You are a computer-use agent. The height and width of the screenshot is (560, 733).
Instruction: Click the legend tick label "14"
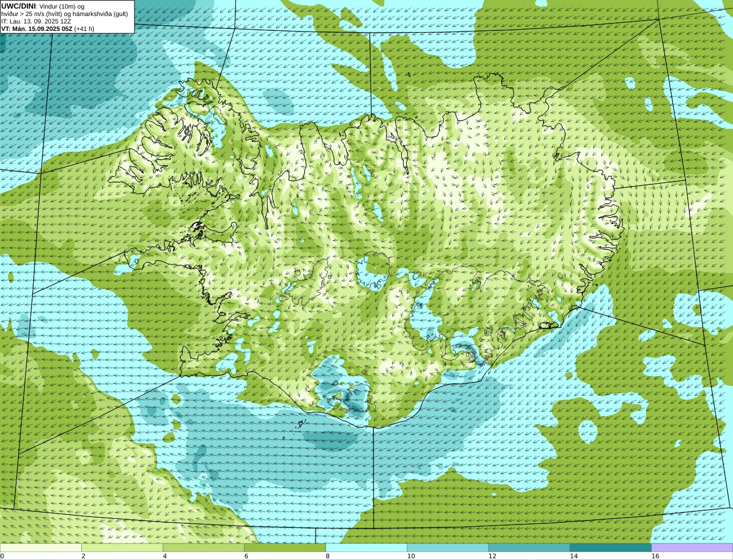pyautogui.click(x=573, y=556)
